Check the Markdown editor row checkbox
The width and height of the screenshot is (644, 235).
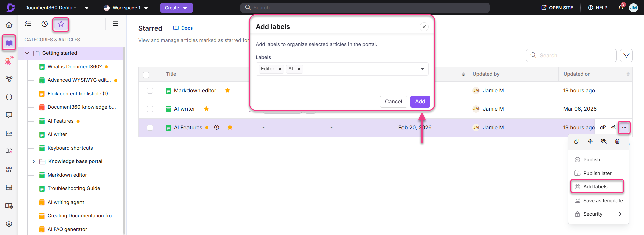(150, 91)
